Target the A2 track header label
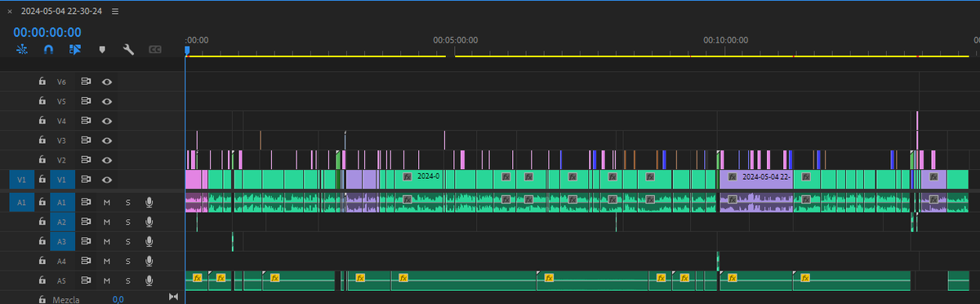The height and width of the screenshot is (304, 980). 61,221
